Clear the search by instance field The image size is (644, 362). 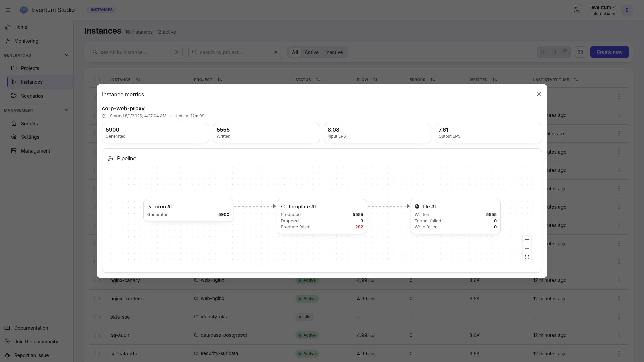point(177,52)
